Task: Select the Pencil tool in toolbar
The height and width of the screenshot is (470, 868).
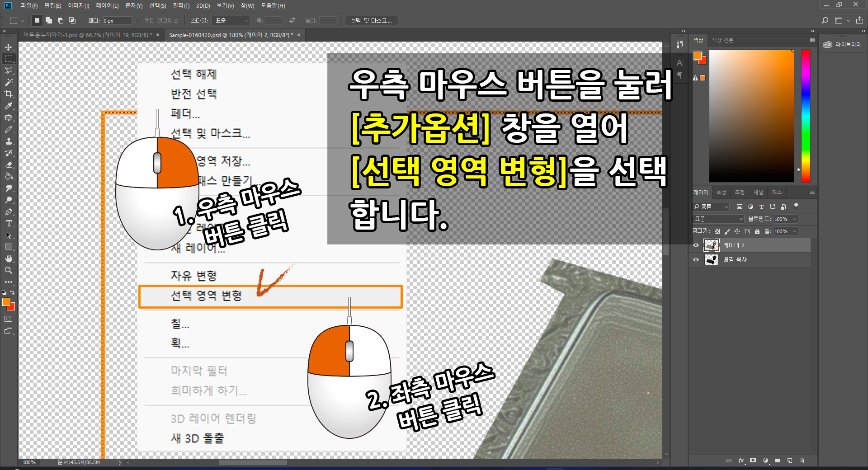Action: [9, 129]
